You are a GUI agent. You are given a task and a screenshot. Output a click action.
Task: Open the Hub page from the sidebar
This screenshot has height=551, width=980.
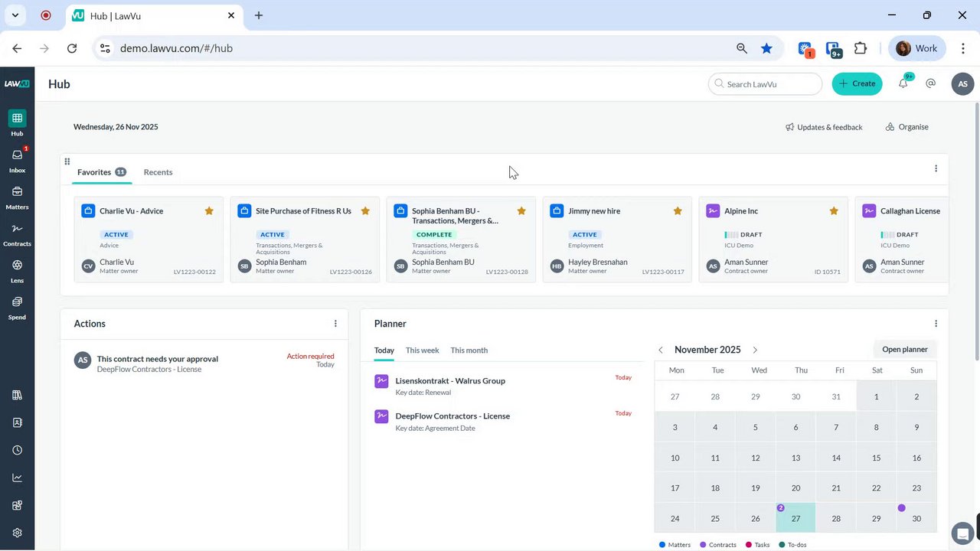point(17,123)
